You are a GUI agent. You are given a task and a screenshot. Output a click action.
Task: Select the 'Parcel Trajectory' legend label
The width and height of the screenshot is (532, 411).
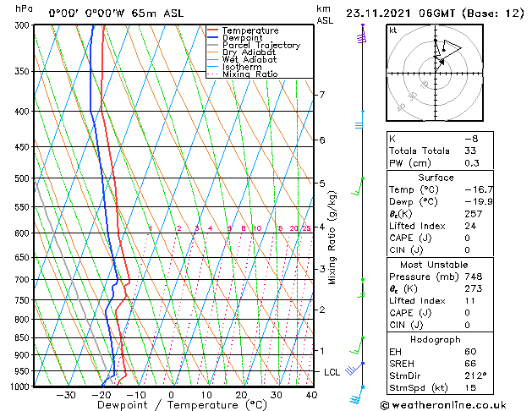(x=261, y=45)
